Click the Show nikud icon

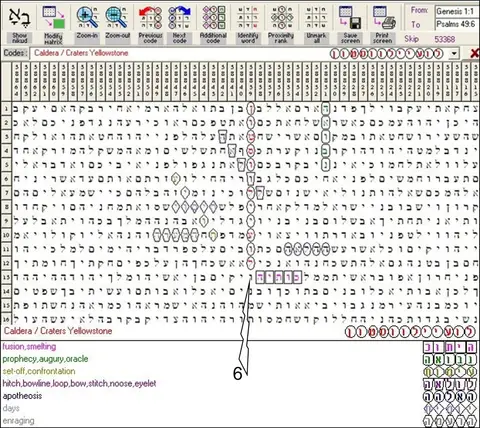coord(19,17)
